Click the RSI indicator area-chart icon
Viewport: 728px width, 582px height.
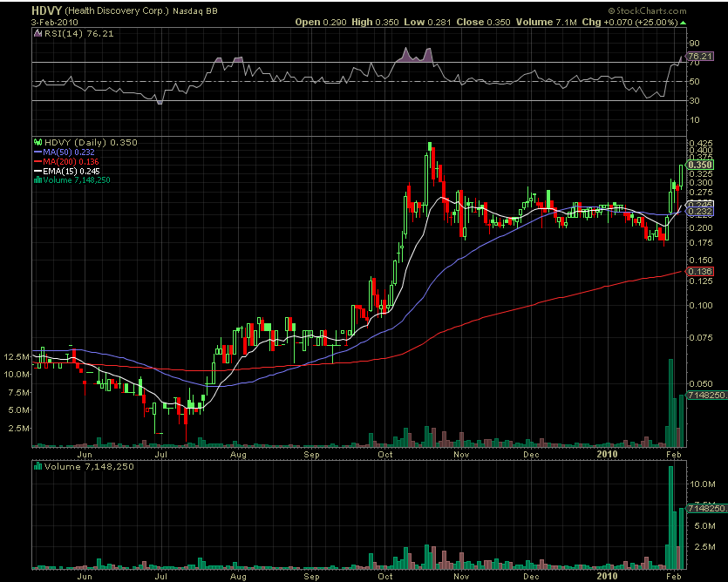tap(37, 33)
